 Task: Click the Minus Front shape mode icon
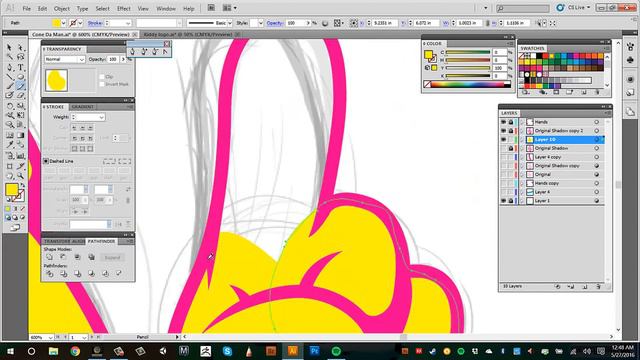[63, 257]
